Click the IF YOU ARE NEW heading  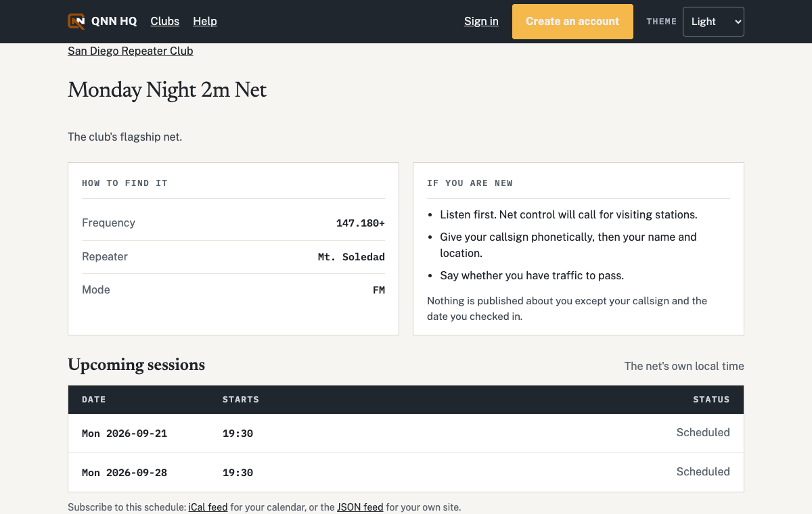[470, 183]
